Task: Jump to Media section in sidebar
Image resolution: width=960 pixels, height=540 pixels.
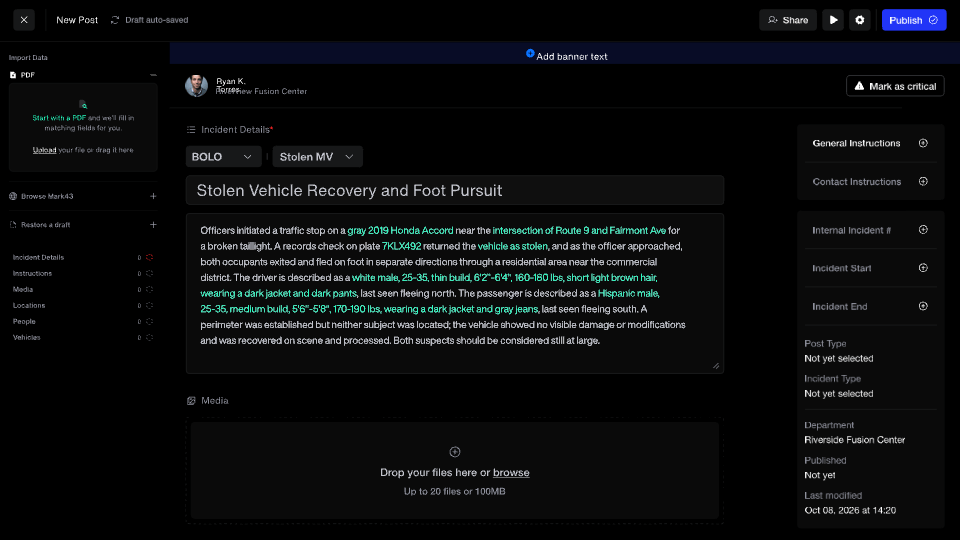Action: click(x=23, y=289)
